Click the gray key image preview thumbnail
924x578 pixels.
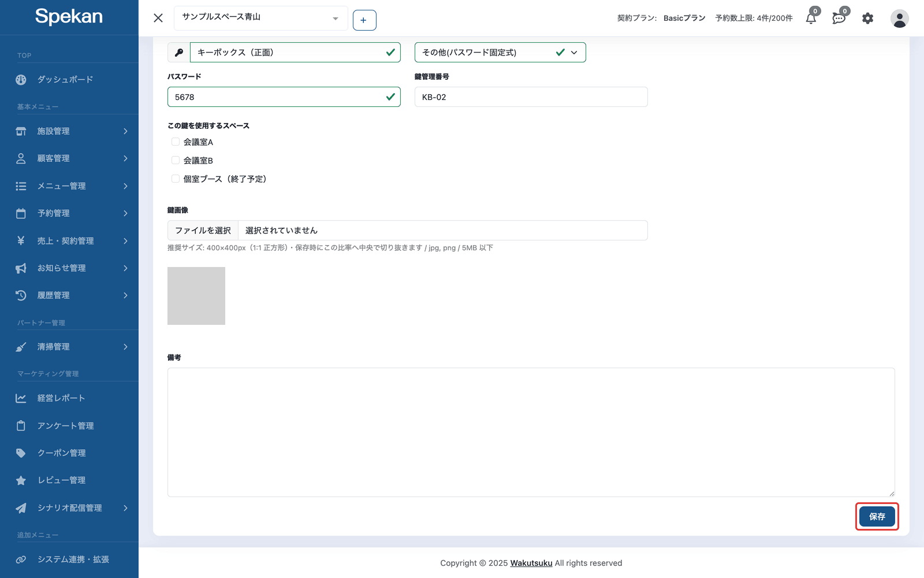pos(196,296)
